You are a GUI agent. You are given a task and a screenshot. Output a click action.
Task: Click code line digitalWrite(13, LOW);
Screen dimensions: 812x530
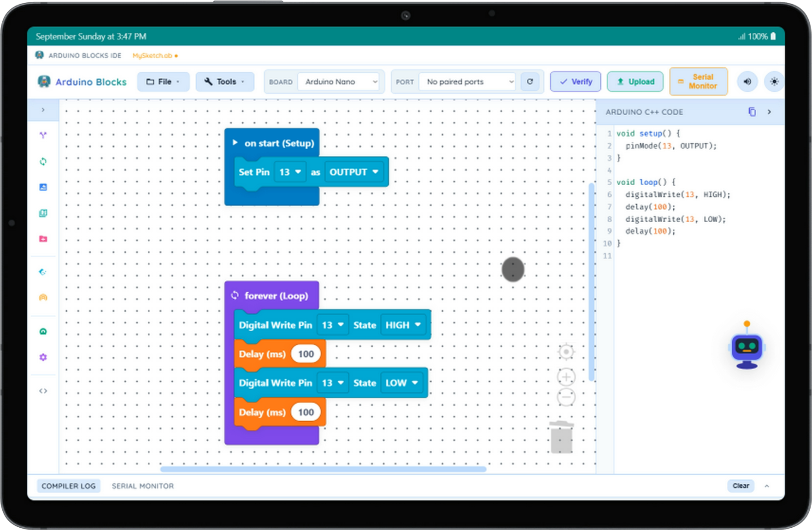tap(676, 219)
